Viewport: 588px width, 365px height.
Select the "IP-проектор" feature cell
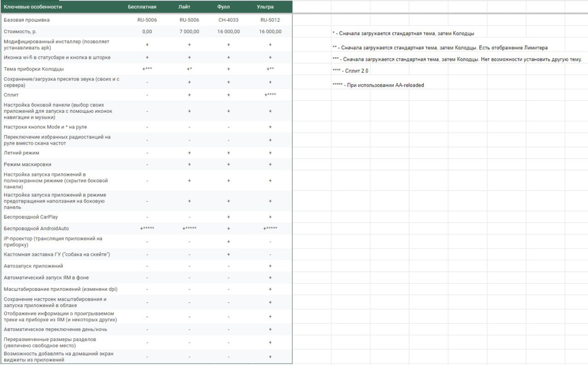click(x=53, y=241)
